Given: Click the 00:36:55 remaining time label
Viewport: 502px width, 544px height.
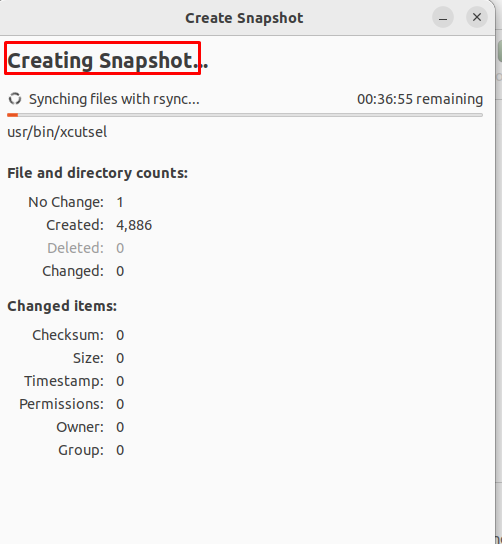Looking at the screenshot, I should 420,99.
